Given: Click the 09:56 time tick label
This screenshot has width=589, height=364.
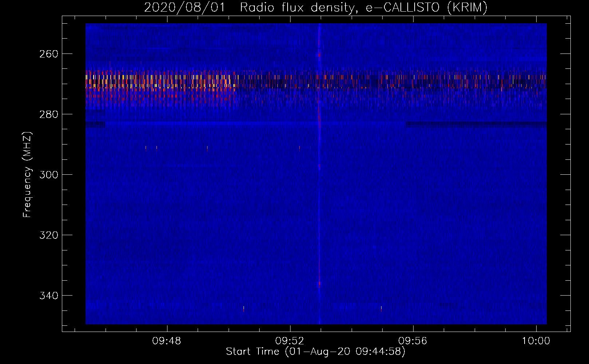Looking at the screenshot, I should (x=413, y=341).
